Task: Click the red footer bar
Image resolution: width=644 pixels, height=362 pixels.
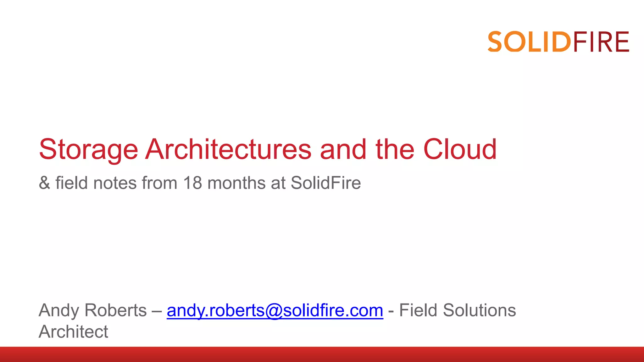Action: point(322,354)
